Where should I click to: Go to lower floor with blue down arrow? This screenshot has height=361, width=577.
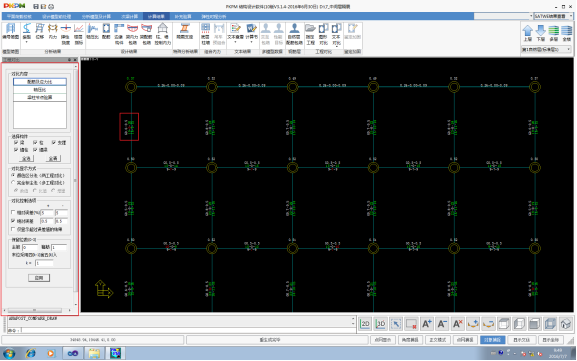(541, 33)
